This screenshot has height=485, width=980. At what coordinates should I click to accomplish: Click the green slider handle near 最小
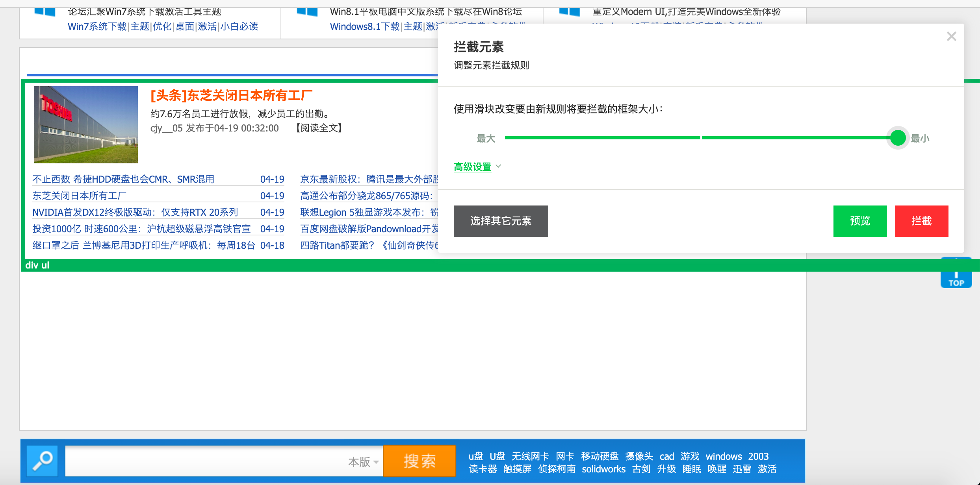(898, 138)
